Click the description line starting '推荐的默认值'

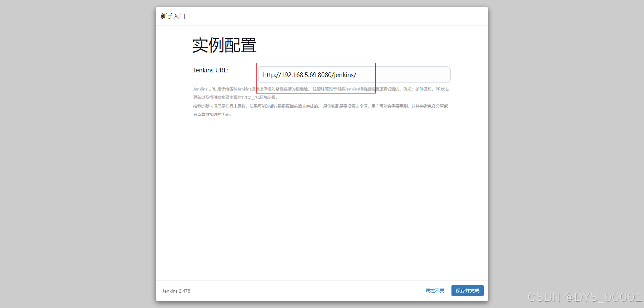click(320, 106)
